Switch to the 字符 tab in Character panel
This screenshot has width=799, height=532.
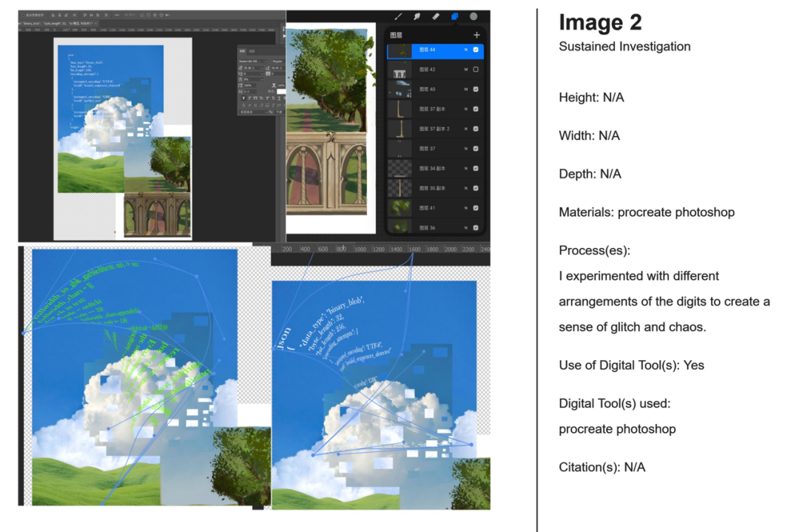pos(242,51)
